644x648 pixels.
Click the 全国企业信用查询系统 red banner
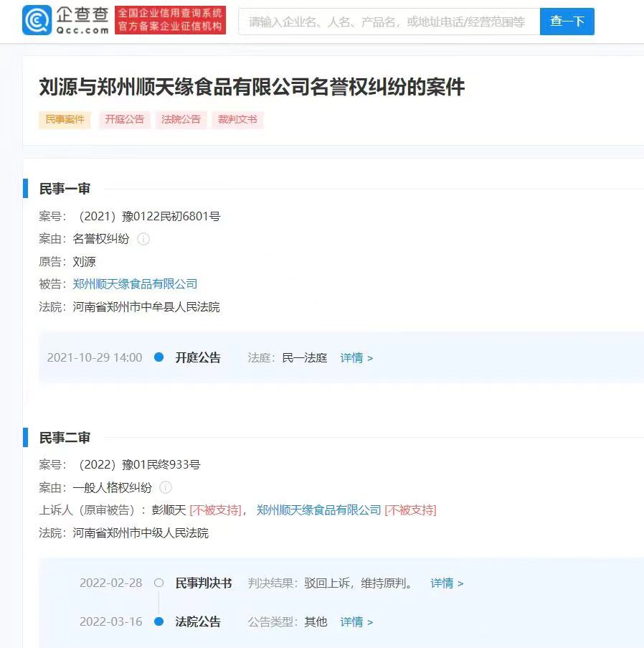(170, 20)
